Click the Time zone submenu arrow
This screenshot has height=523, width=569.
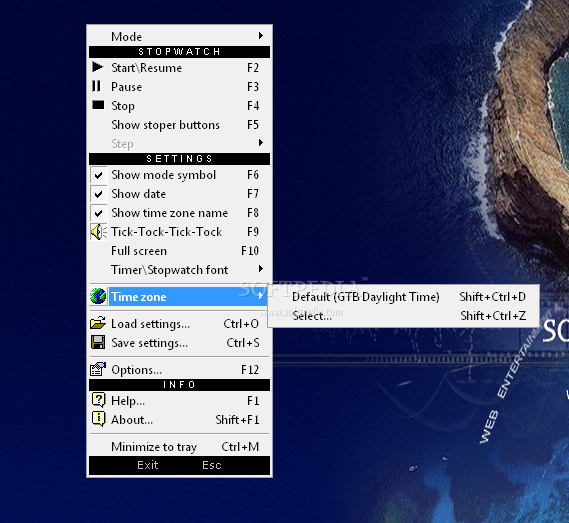(261, 296)
